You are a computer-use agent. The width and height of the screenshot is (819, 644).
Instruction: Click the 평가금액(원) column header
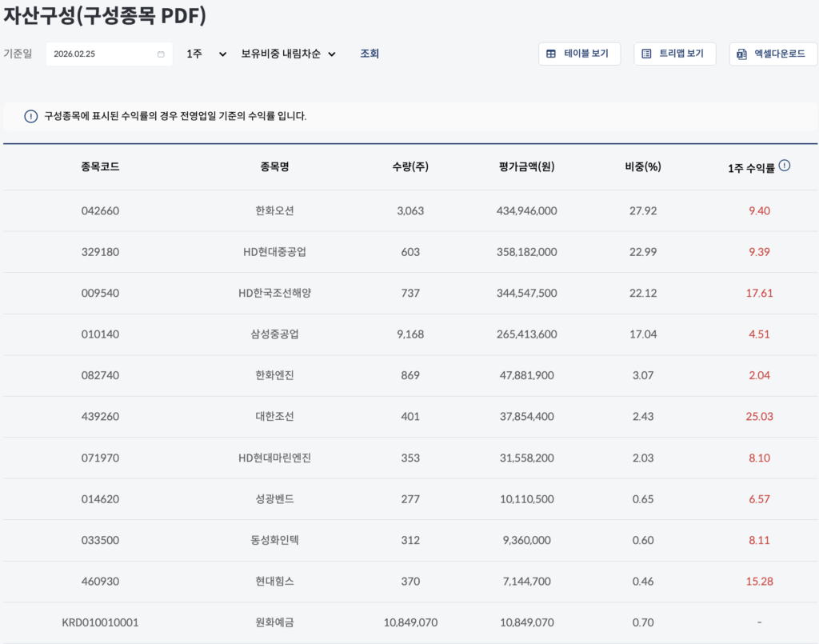click(526, 167)
